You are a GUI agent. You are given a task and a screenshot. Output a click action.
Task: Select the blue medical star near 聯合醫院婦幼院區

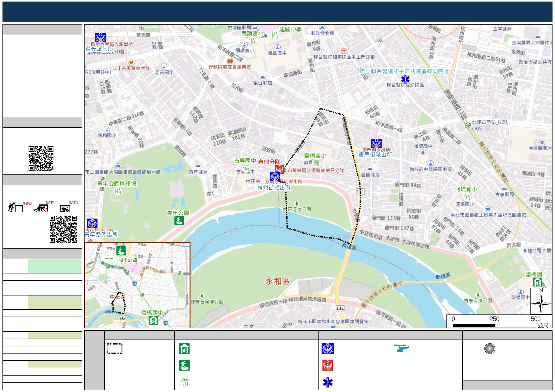405,79
